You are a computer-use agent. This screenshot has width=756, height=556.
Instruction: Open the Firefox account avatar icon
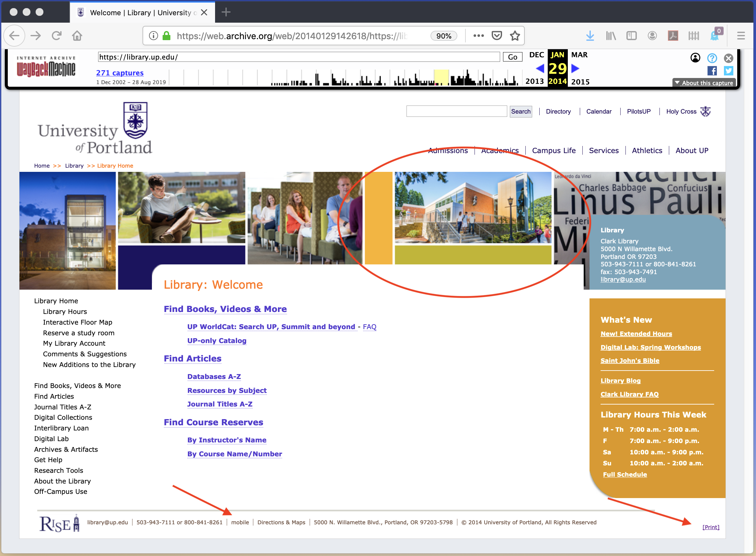[x=652, y=36]
